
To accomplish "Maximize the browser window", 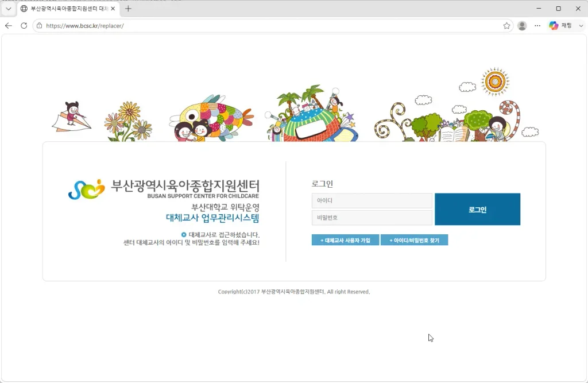I will pos(558,9).
